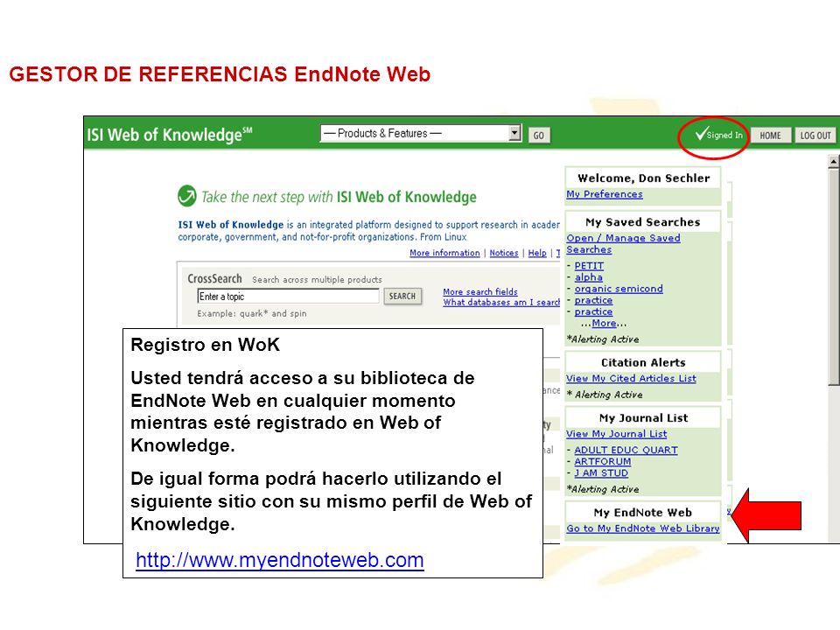Click the My Saved Searches heading
The width and height of the screenshot is (840, 630).
tap(643, 221)
